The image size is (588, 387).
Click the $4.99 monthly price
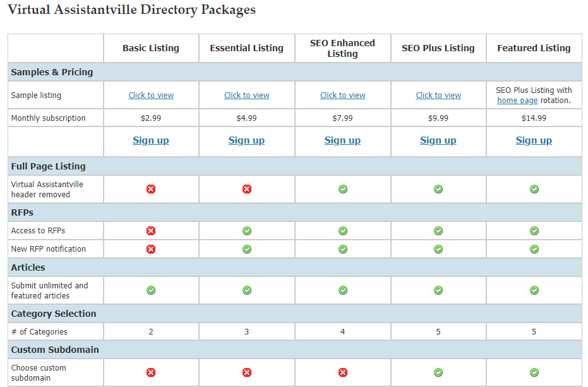point(247,118)
